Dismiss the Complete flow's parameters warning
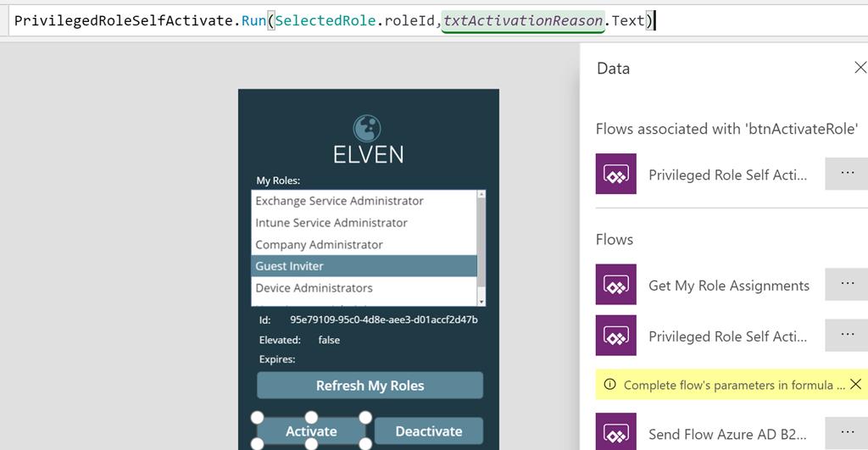The width and height of the screenshot is (868, 450). coord(855,384)
